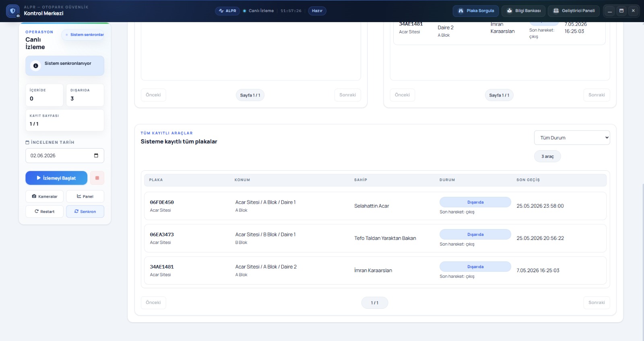This screenshot has width=644, height=341.
Task: Click Sonraki in right upper panel
Action: (597, 95)
